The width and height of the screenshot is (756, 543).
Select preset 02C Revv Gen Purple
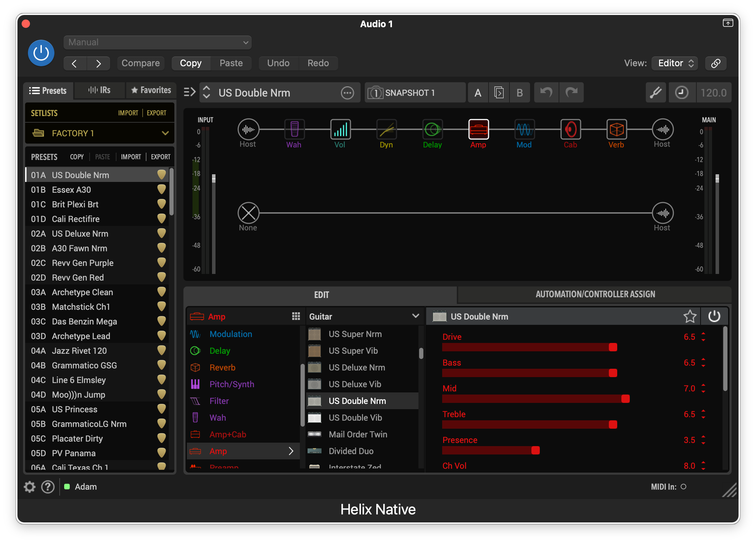pyautogui.click(x=97, y=263)
